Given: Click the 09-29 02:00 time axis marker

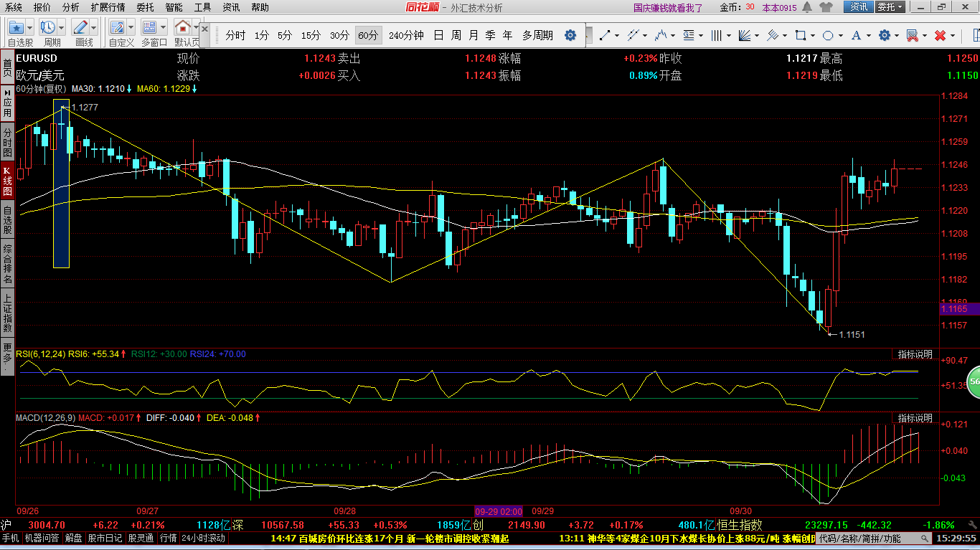Looking at the screenshot, I should pyautogui.click(x=499, y=511).
